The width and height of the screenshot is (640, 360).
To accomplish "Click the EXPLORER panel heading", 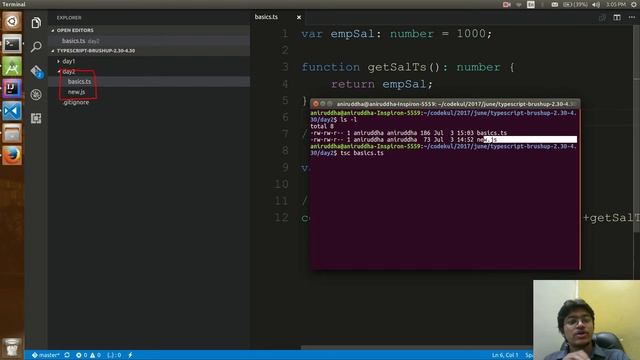I will click(69, 18).
